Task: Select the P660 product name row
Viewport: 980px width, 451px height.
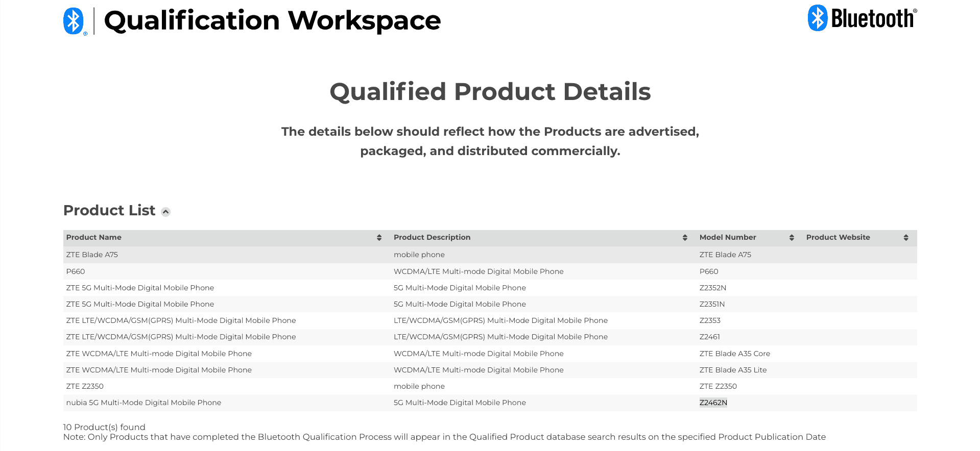Action: pyautogui.click(x=76, y=271)
